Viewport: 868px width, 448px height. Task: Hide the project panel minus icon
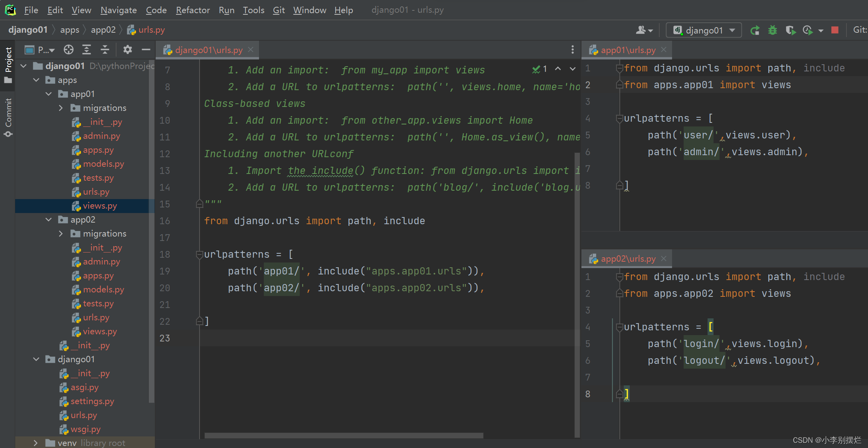[x=146, y=50]
